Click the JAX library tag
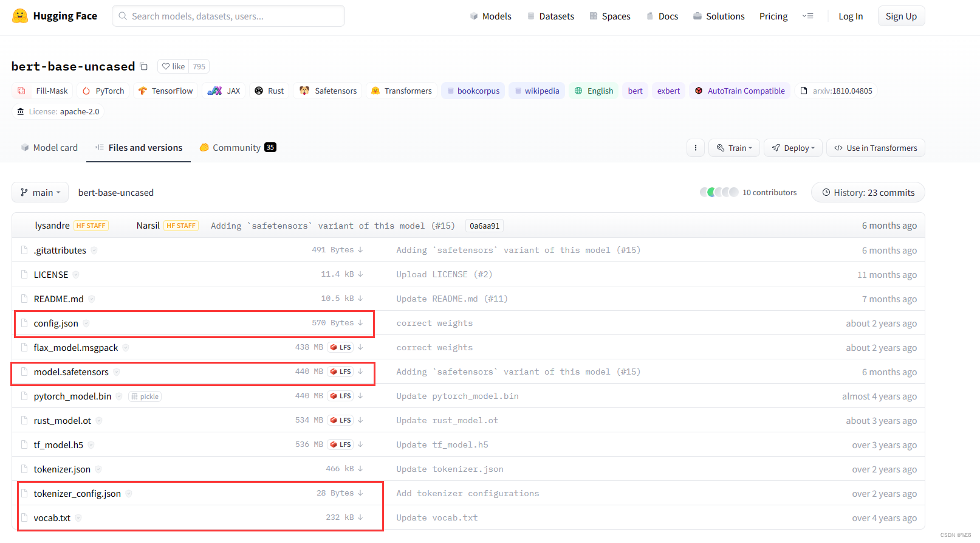980x543 pixels. click(224, 91)
